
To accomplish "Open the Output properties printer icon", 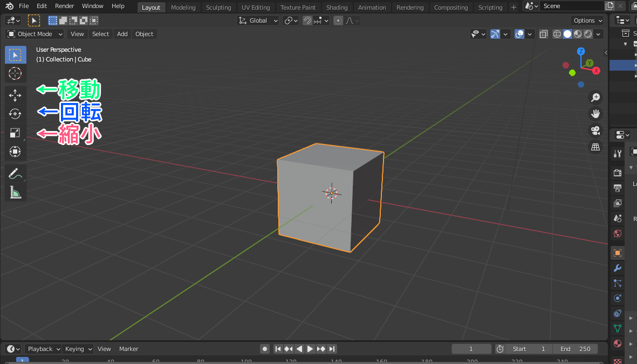I will coord(618,188).
